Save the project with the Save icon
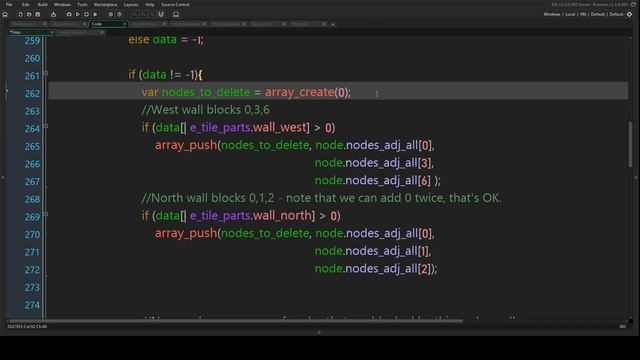The height and width of the screenshot is (360, 640). coord(38,14)
